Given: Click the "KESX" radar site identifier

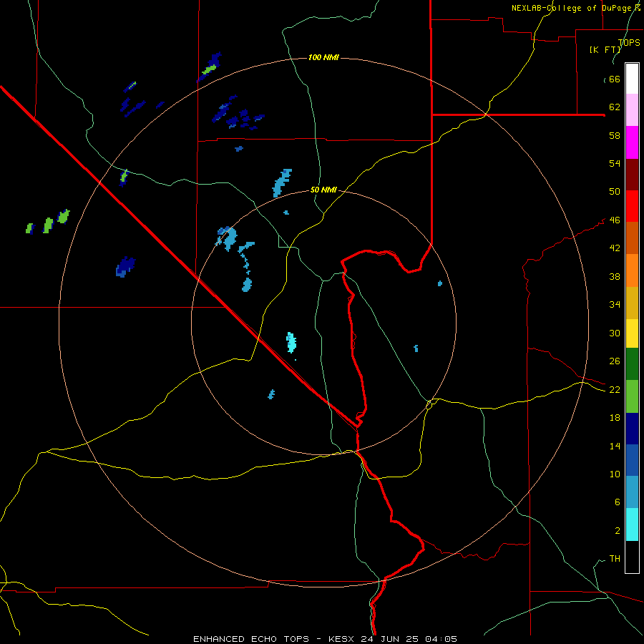Looking at the screenshot, I should (x=342, y=639).
